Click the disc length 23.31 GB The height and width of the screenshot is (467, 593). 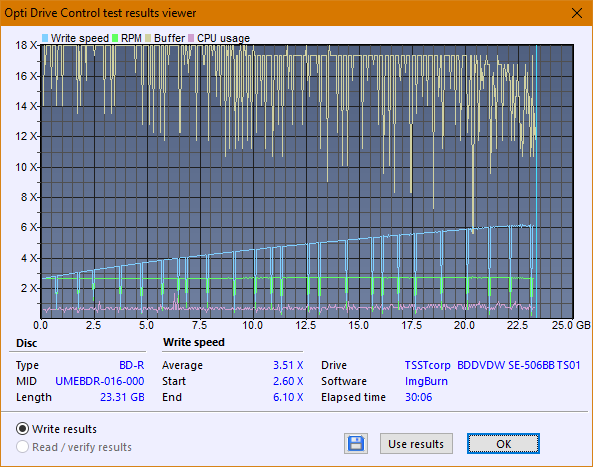pyautogui.click(x=122, y=397)
